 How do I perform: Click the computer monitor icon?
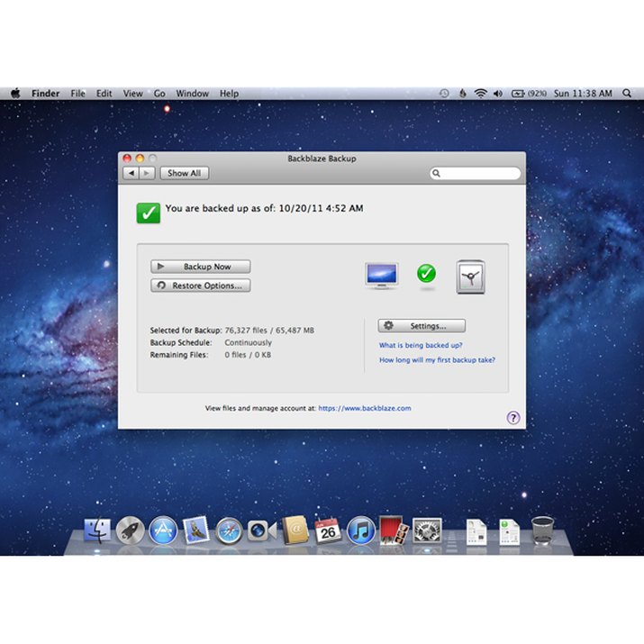point(382,276)
